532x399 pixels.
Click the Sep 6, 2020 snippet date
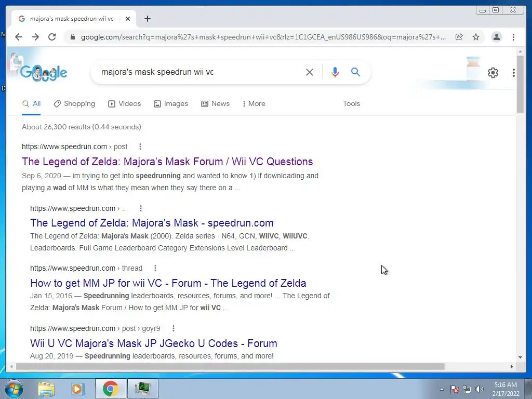(x=42, y=176)
